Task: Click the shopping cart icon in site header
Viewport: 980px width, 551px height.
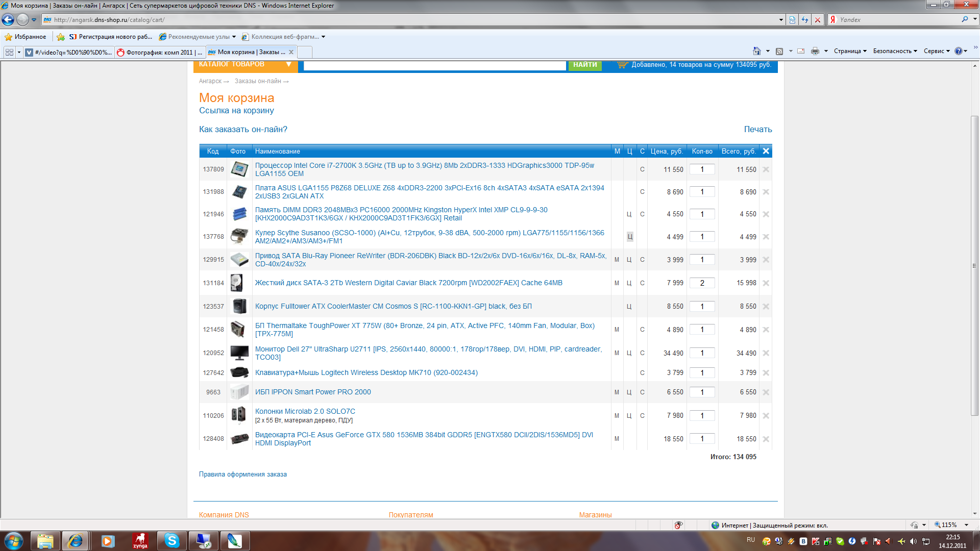Action: (622, 65)
